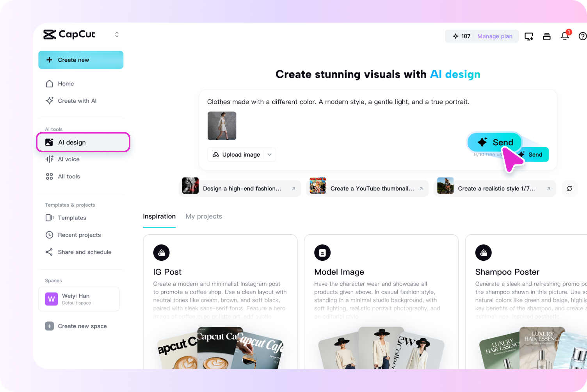Open notifications bell icon
The height and width of the screenshot is (392, 587).
[565, 36]
